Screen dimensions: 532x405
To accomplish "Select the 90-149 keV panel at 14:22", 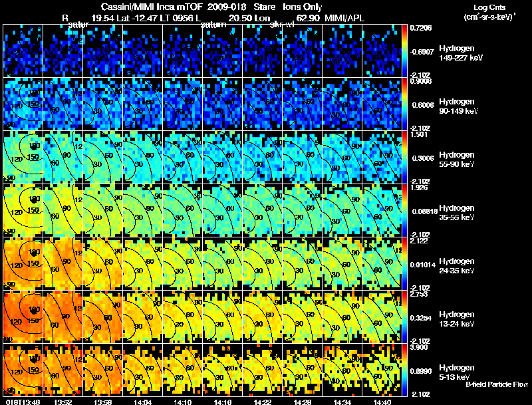I will 263,104.
